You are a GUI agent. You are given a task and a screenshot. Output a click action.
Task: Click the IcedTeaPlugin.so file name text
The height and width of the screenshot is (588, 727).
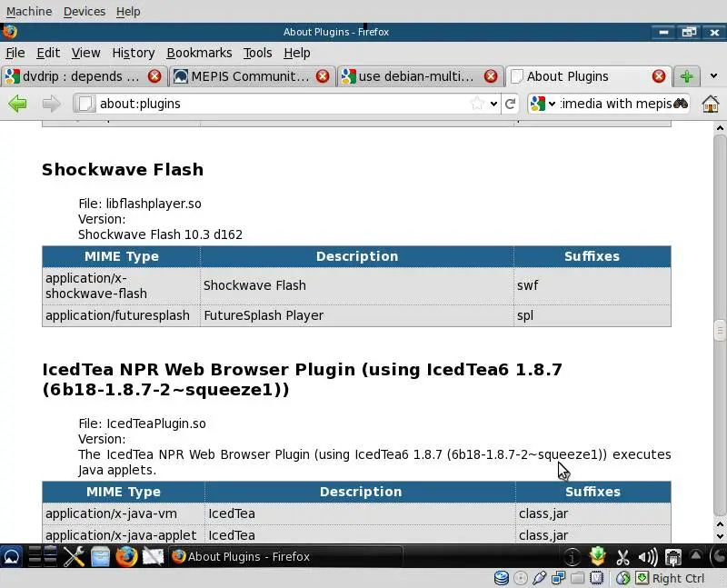pyautogui.click(x=156, y=424)
